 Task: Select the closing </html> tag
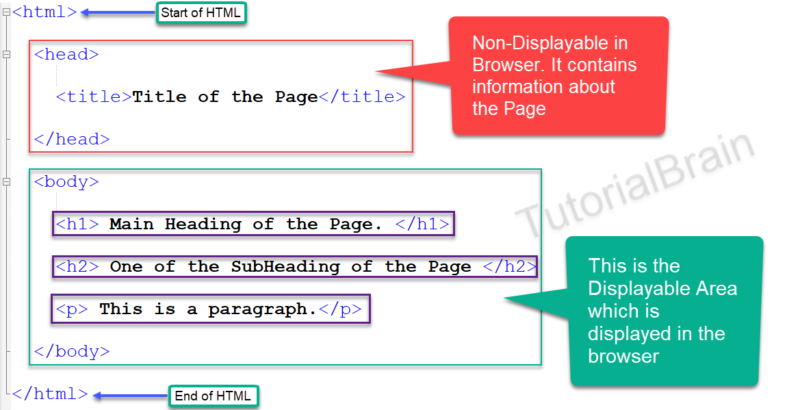[50, 395]
